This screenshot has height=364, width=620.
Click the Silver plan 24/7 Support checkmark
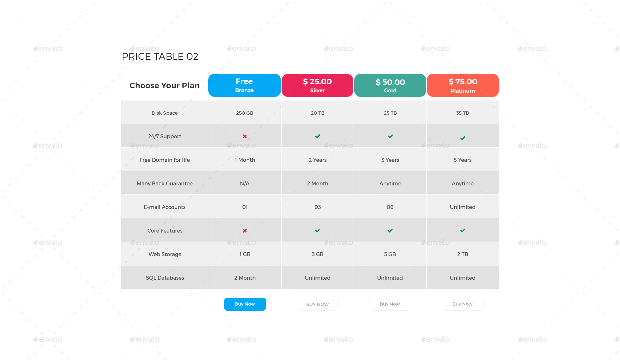[x=318, y=136]
